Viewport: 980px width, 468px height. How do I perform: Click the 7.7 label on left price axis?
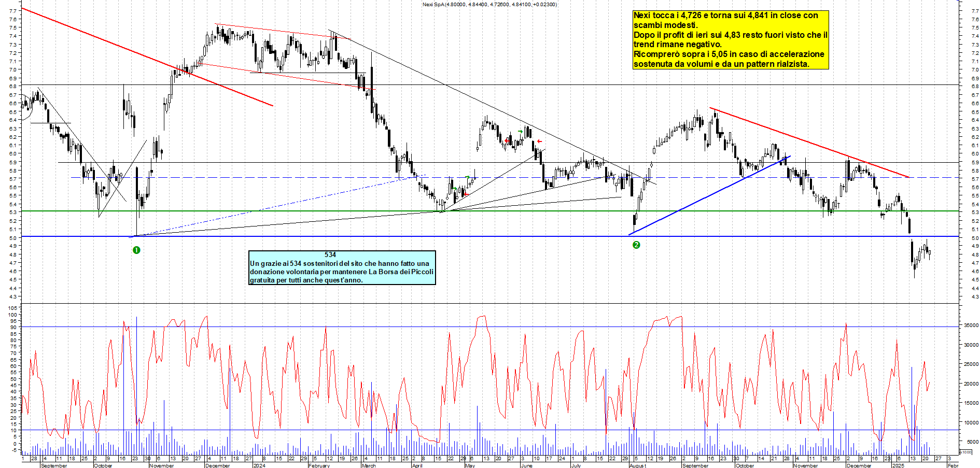click(12, 10)
